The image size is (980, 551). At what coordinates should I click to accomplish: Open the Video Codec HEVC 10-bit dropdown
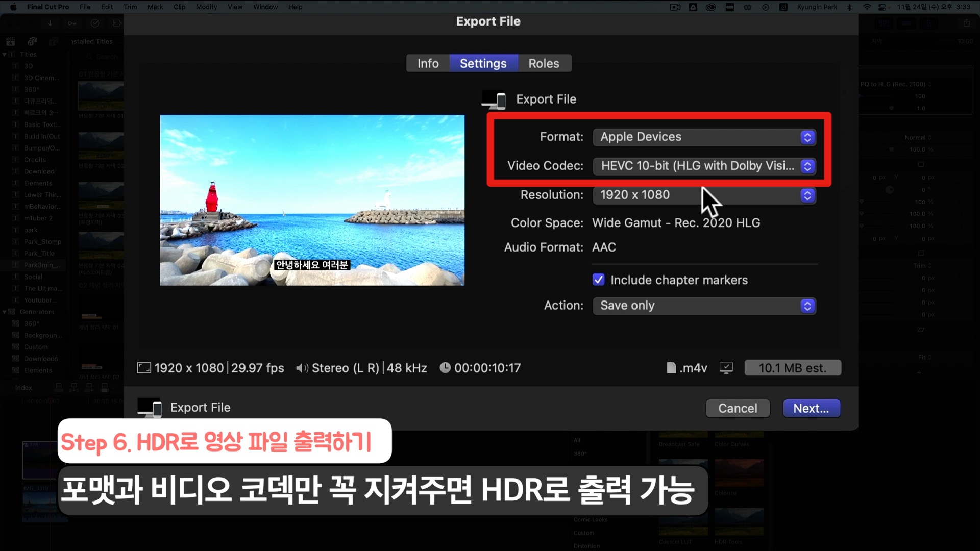704,166
